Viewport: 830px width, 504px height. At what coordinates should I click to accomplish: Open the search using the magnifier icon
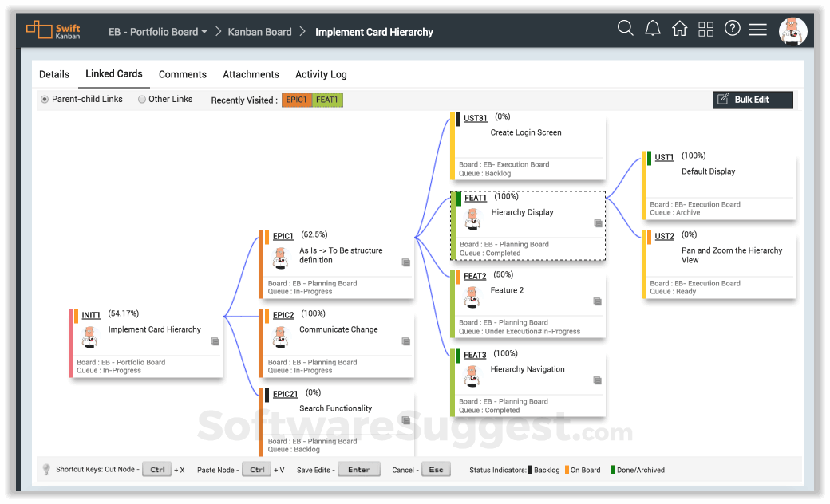click(626, 28)
